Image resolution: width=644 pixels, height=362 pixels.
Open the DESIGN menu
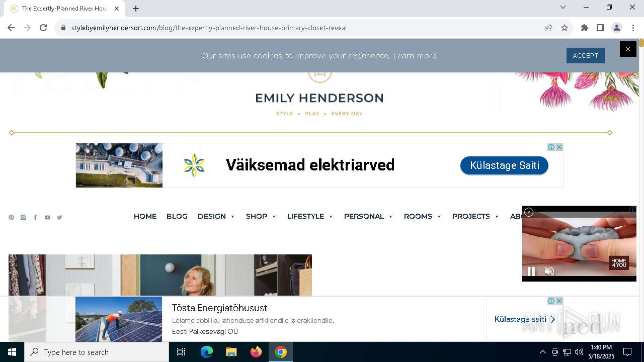(212, 216)
